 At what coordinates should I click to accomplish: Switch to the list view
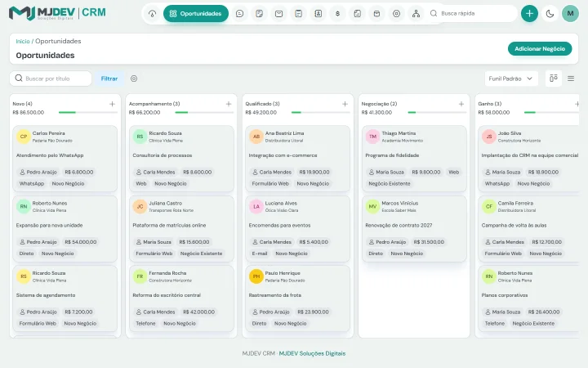[x=571, y=79]
